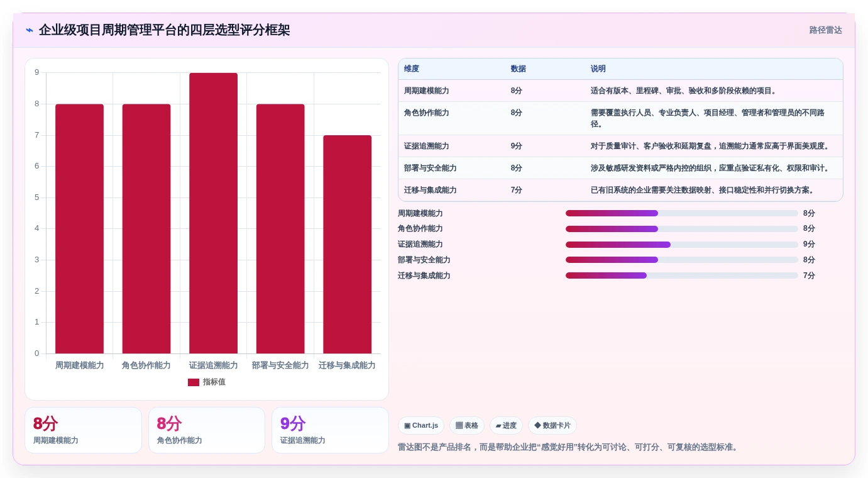Open the 9分 证据追溯能力 data card
Viewport: 868px width, 478px height.
click(330, 430)
